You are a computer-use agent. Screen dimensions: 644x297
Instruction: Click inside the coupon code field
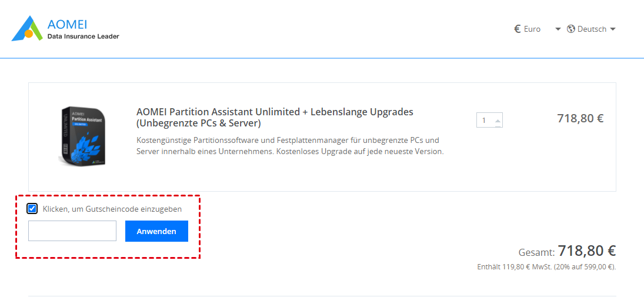tap(72, 231)
